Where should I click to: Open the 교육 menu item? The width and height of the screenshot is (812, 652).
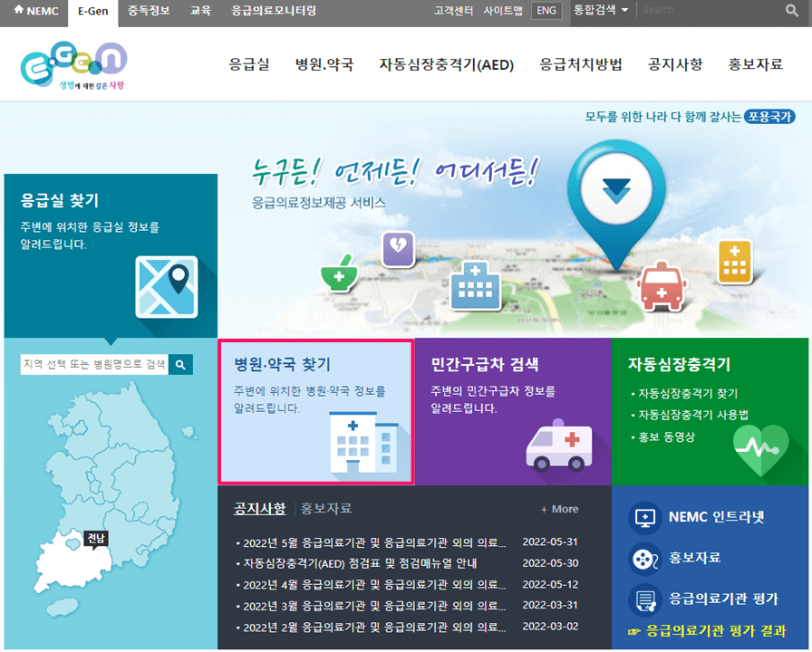click(200, 13)
